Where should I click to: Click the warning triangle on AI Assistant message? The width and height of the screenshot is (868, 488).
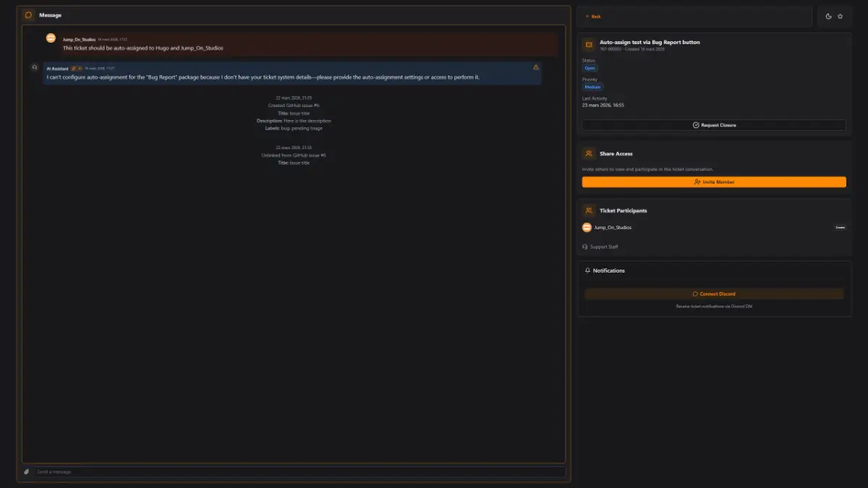(536, 67)
